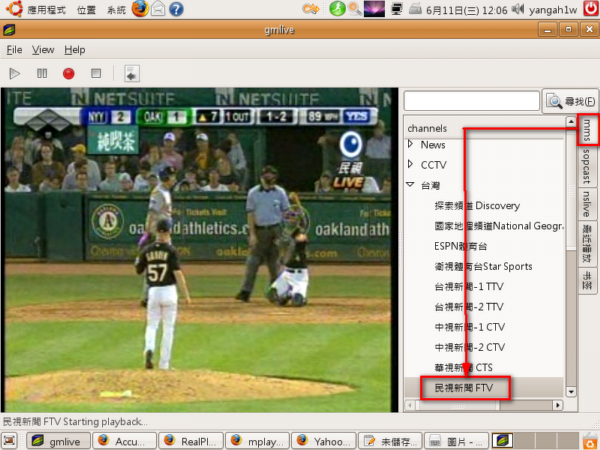Switch to the sopcast tab
The height and width of the screenshot is (450, 600).
(587, 166)
